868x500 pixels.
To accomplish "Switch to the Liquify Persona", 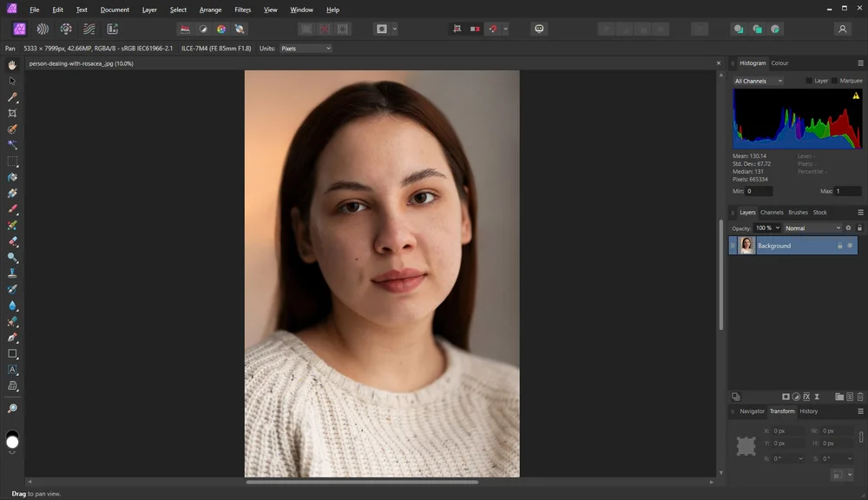I will point(43,29).
